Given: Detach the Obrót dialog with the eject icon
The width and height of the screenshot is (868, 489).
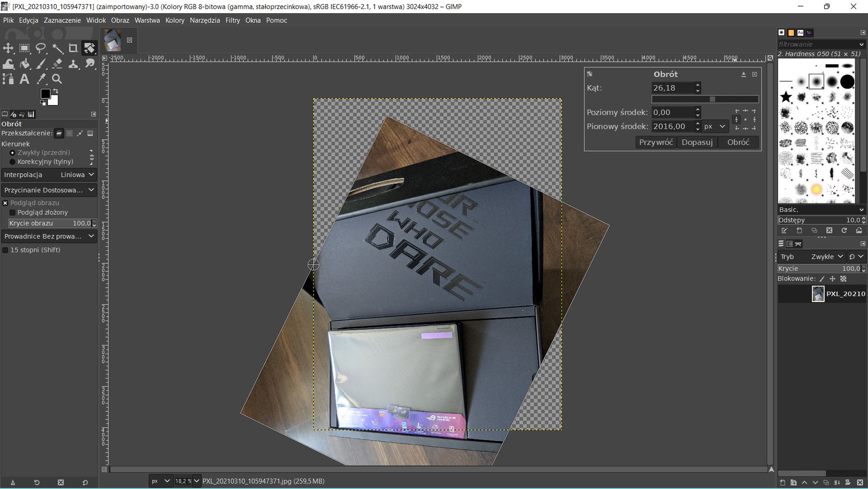Looking at the screenshot, I should point(743,74).
